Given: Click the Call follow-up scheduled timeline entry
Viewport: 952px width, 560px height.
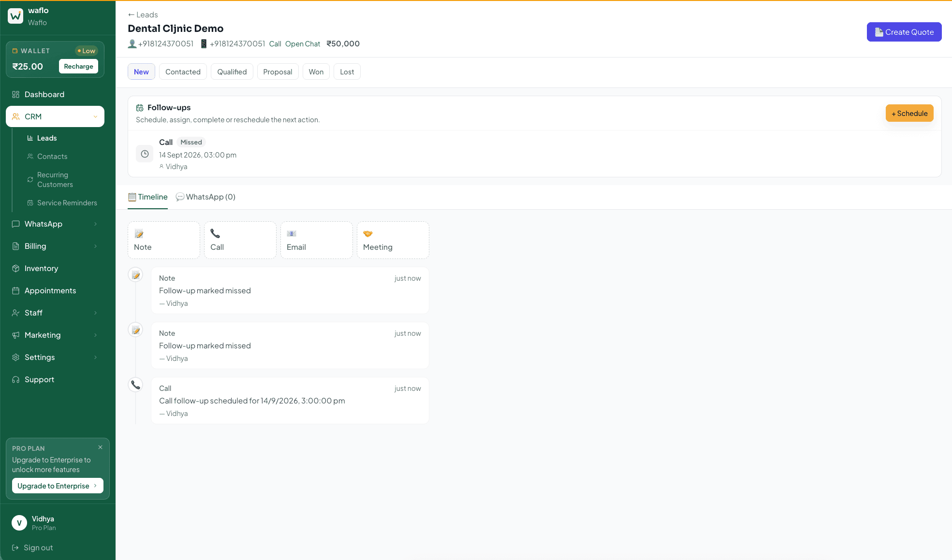Looking at the screenshot, I should tap(290, 401).
